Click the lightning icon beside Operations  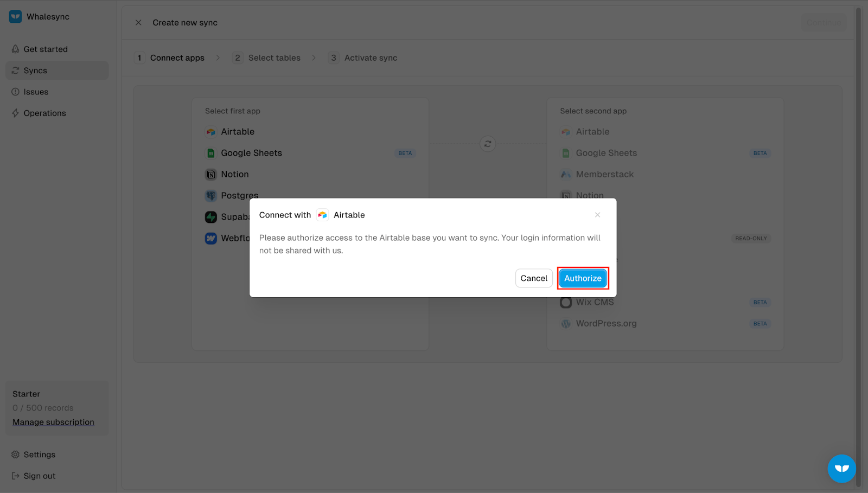(15, 113)
